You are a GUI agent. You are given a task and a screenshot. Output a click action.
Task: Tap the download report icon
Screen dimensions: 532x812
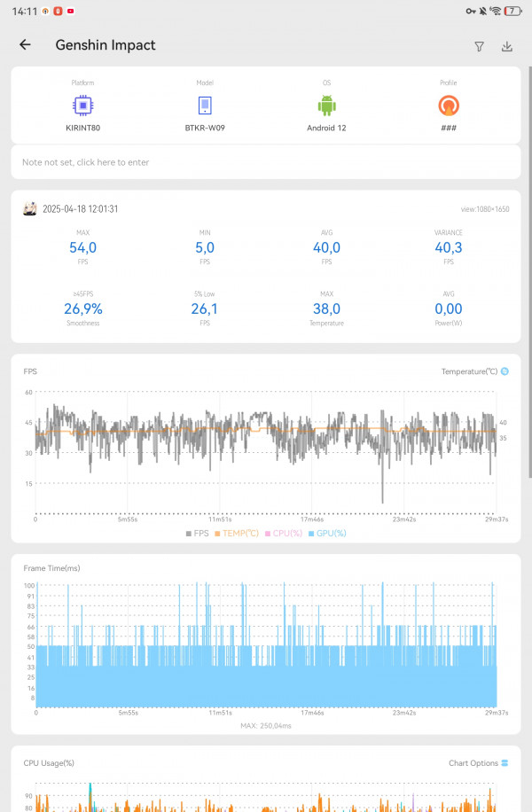pyautogui.click(x=507, y=47)
